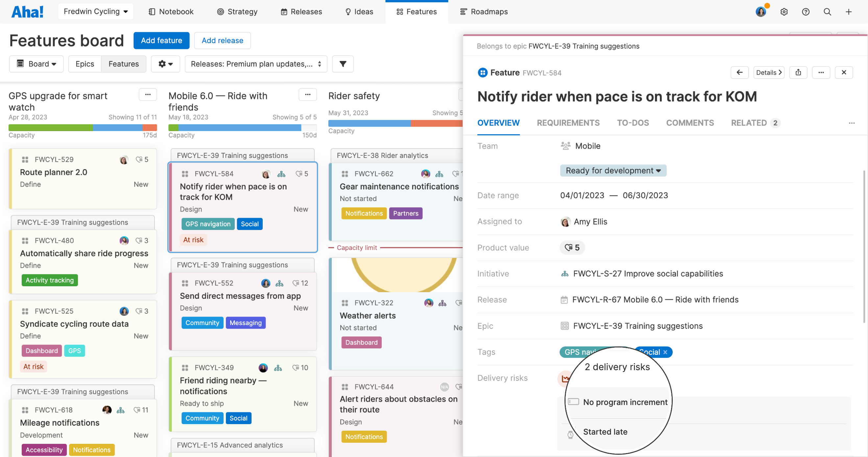
Task: Switch the board to show Epics
Action: point(84,64)
